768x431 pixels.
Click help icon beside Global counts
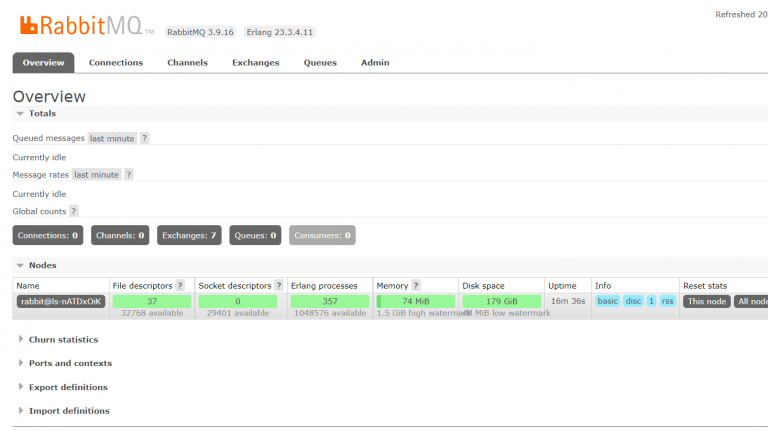point(73,211)
